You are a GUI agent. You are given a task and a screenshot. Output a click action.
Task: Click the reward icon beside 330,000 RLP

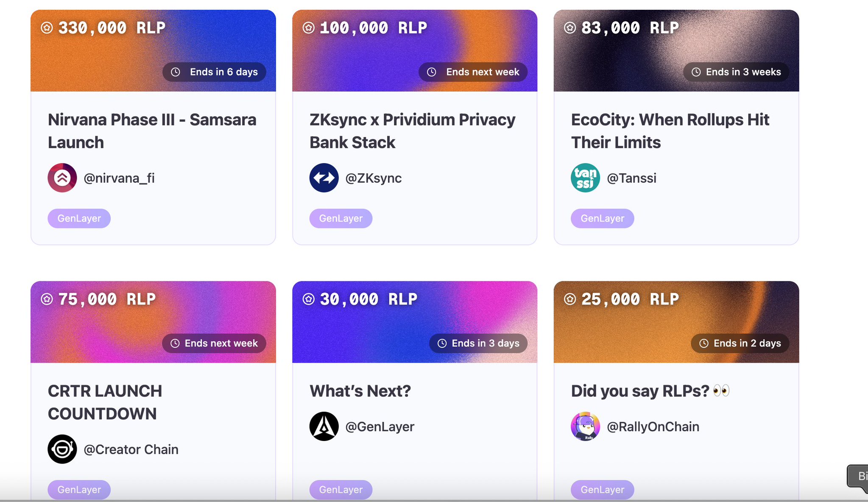point(47,28)
